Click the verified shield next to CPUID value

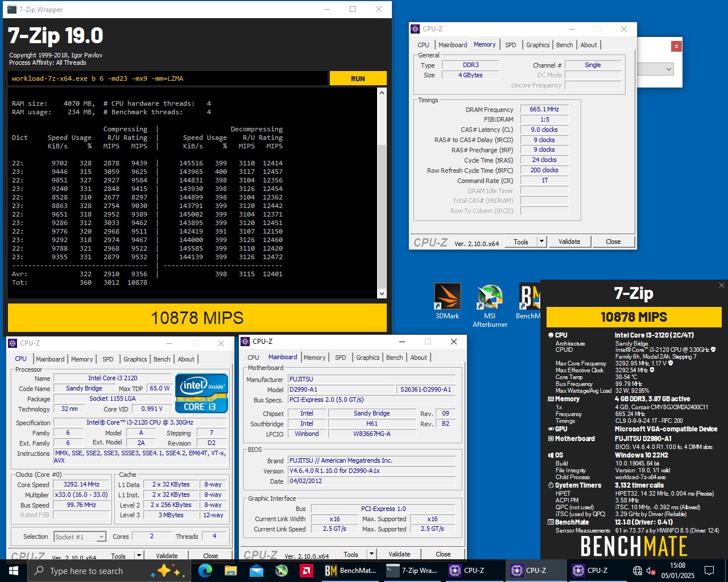point(713,350)
